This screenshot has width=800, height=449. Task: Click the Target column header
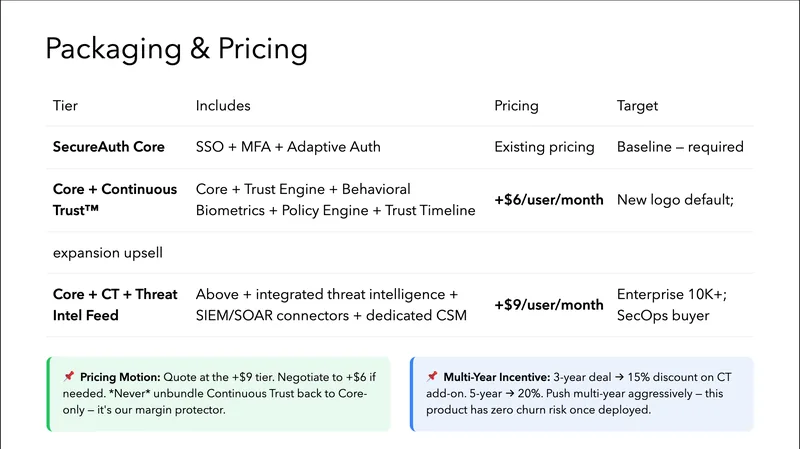637,105
